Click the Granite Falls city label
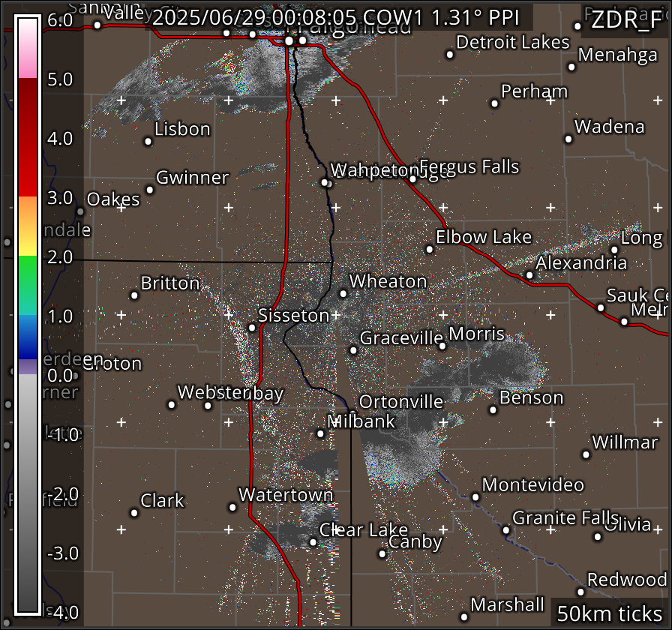 pos(565,518)
